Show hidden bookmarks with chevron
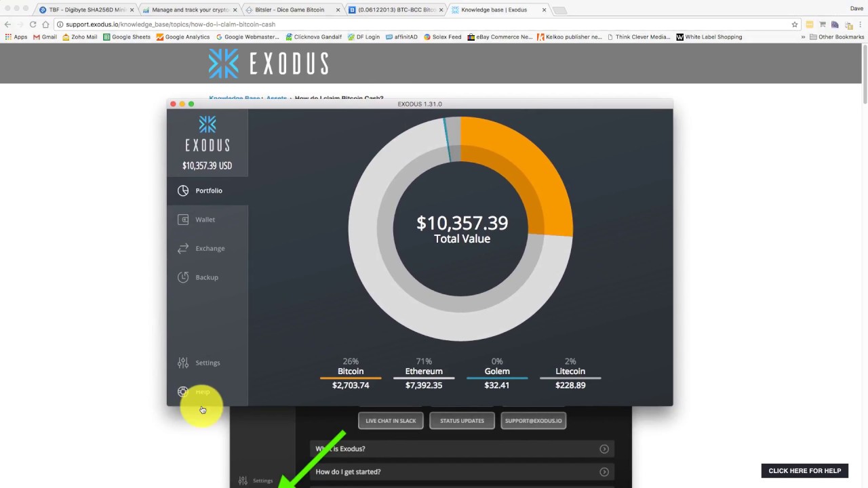Viewport: 868px width, 488px height. point(803,37)
